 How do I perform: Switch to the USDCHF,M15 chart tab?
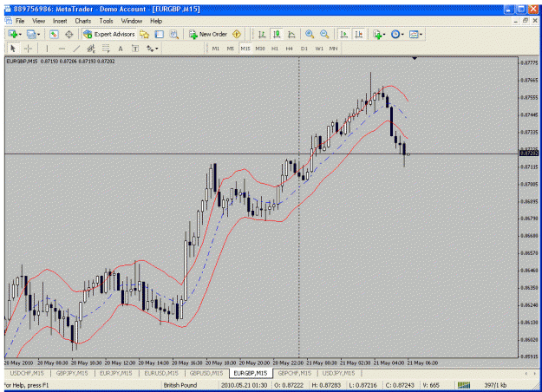[27, 373]
